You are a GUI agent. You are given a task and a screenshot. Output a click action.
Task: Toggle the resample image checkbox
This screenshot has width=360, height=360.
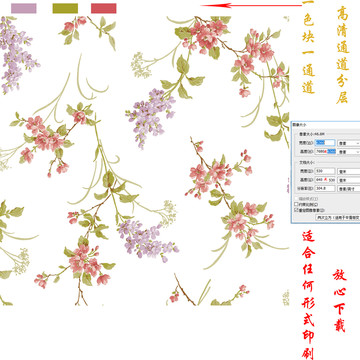(296, 210)
